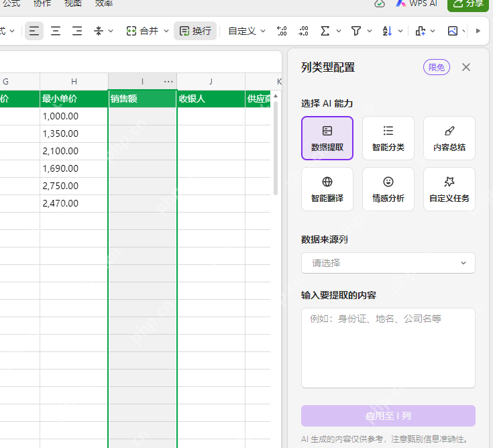Open the 协作 menu tab
Image resolution: width=493 pixels, height=448 pixels.
pyautogui.click(x=42, y=3)
